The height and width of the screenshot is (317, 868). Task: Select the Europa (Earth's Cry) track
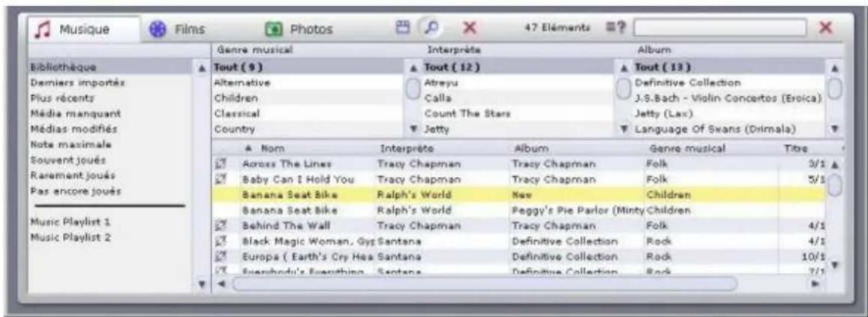(519, 257)
